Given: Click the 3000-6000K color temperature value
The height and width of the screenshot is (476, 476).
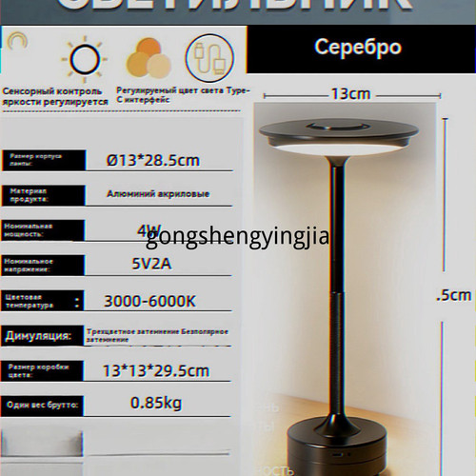Looking at the screenshot, I should pos(149,301).
